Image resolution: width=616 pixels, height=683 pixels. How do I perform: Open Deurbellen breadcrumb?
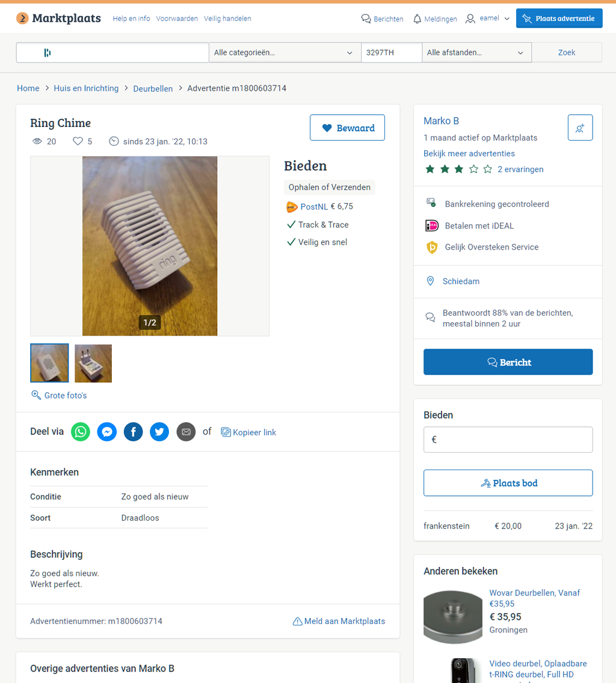153,88
